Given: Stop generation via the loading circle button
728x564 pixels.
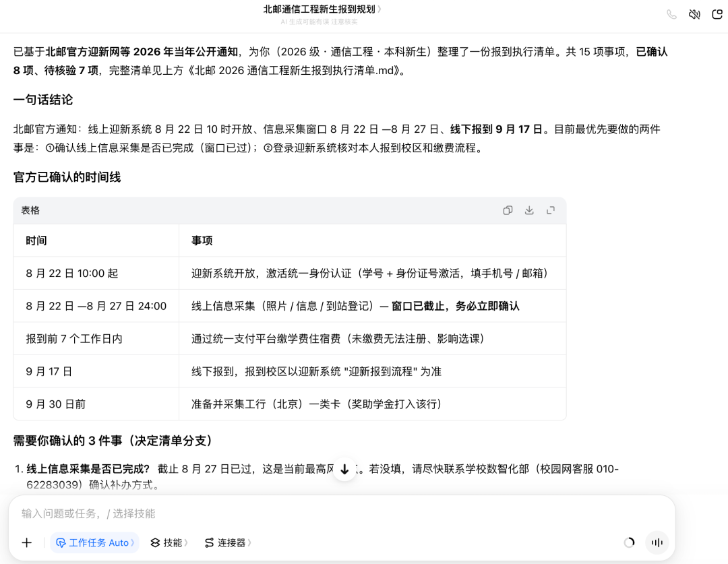Looking at the screenshot, I should coord(629,542).
